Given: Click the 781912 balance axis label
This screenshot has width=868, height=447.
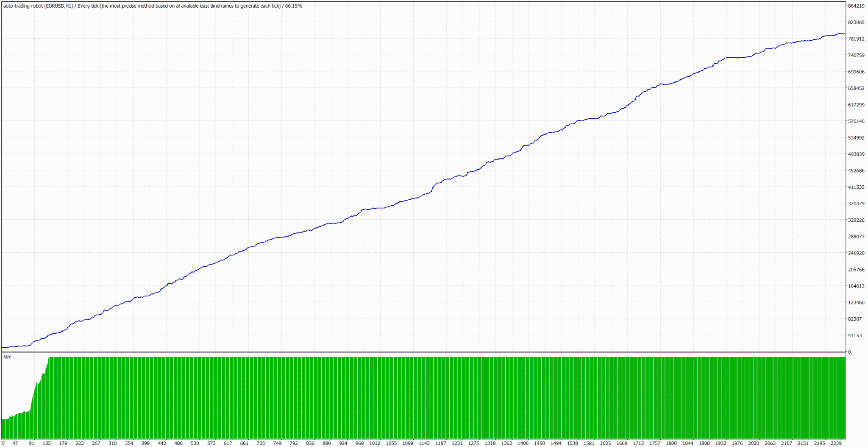Looking at the screenshot, I should click(x=856, y=39).
